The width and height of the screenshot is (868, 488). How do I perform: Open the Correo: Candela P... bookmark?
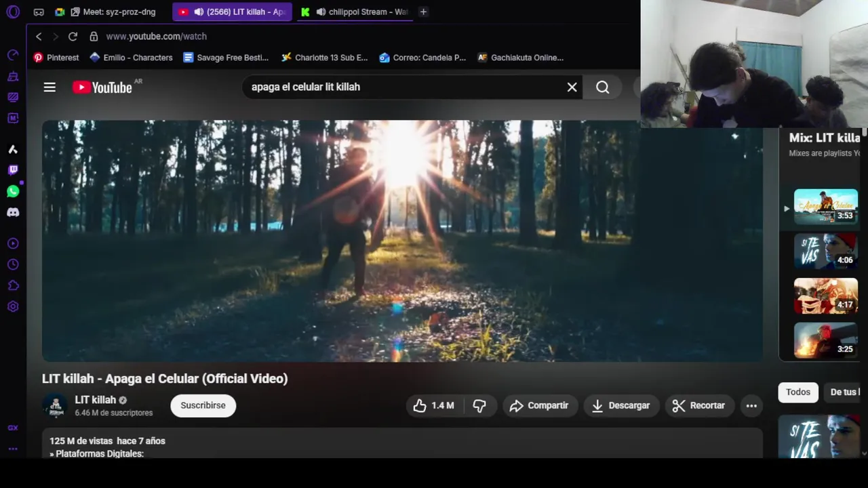[422, 58]
